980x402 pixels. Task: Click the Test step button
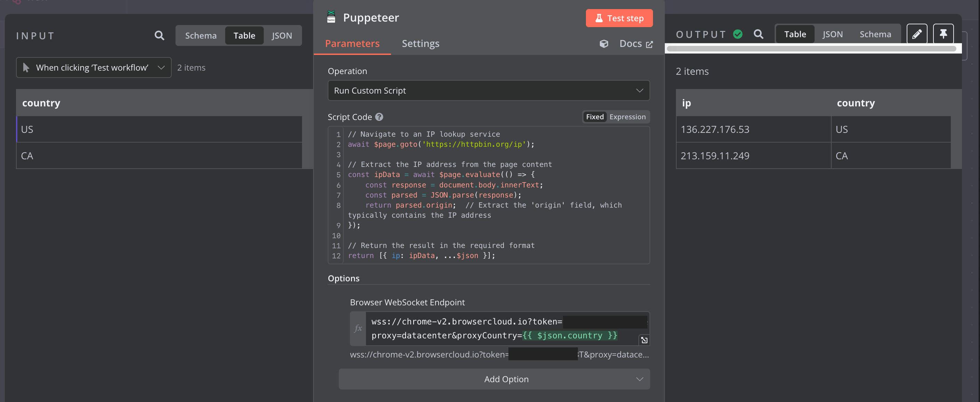tap(619, 18)
